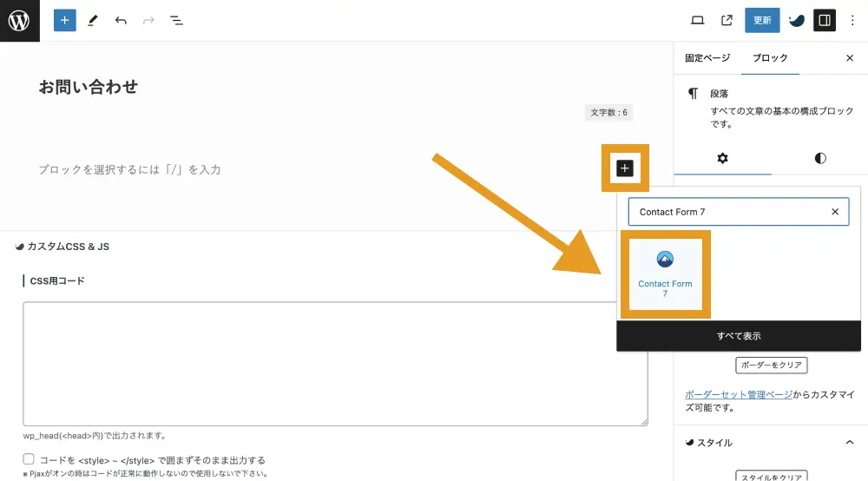Open the Document Overview list view
The height and width of the screenshot is (481, 868).
[176, 20]
